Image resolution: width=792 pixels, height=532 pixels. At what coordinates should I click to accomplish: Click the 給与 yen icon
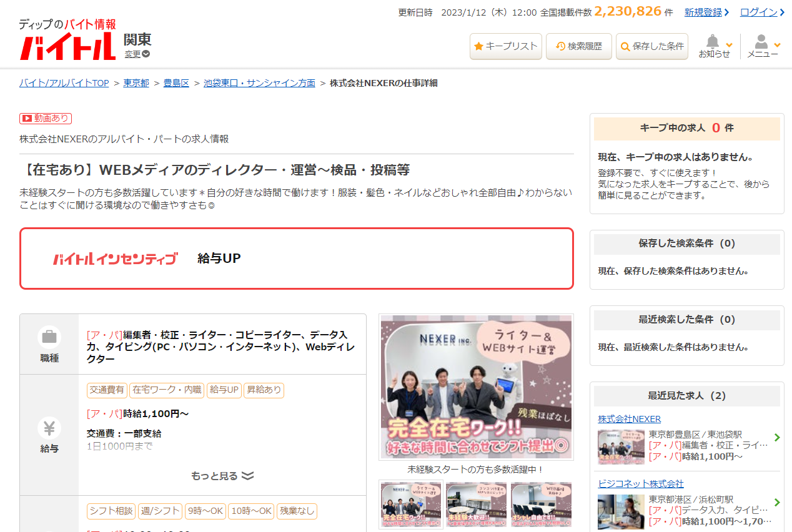coord(49,428)
